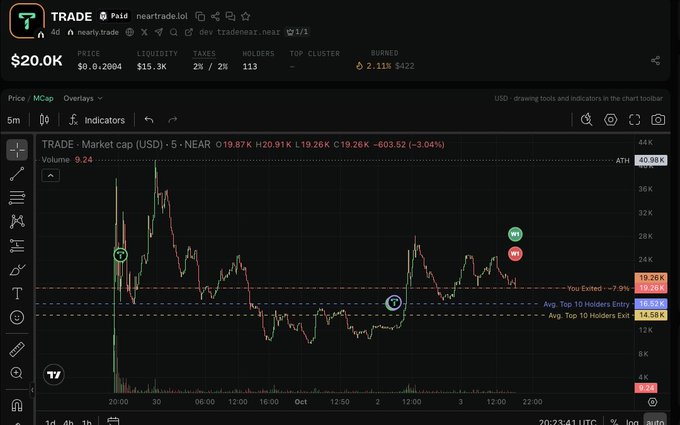Open the website globe icon

tap(129, 32)
